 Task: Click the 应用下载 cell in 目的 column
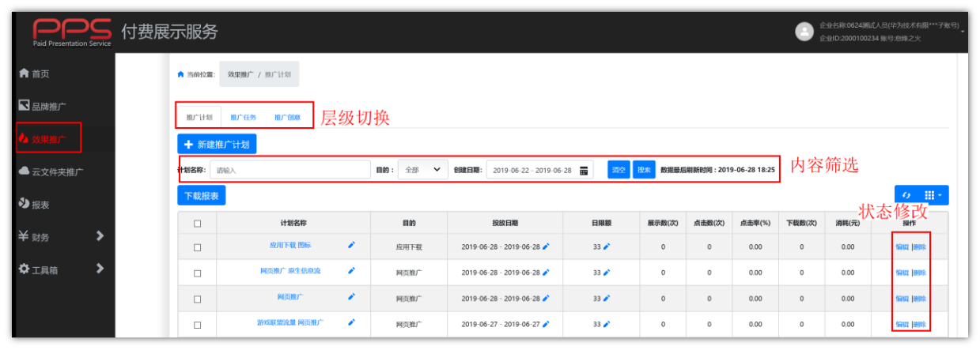click(x=409, y=247)
